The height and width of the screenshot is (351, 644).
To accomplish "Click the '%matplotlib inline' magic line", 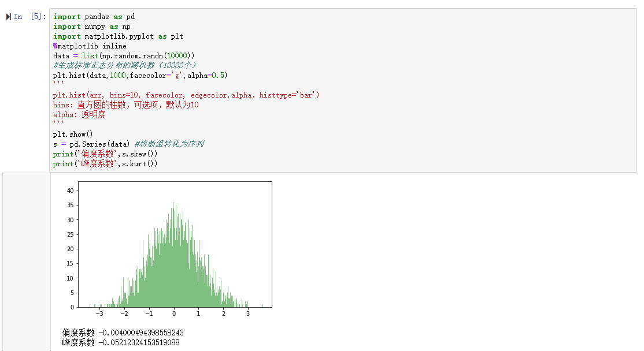I will 90,46.
